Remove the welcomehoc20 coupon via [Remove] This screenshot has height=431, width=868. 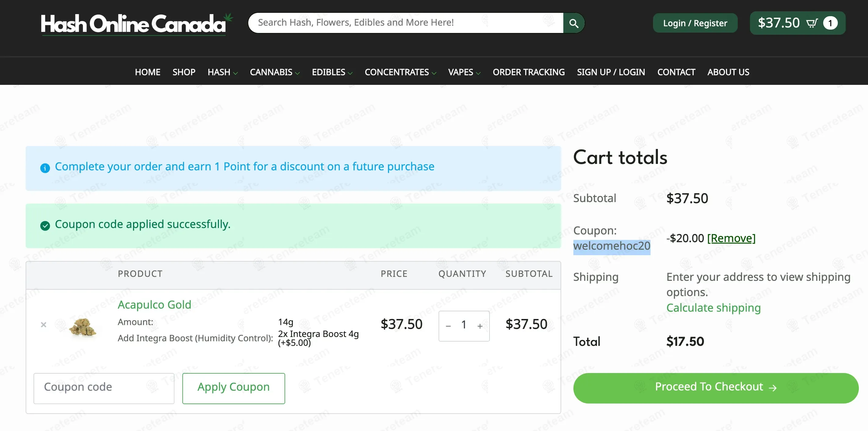(731, 238)
